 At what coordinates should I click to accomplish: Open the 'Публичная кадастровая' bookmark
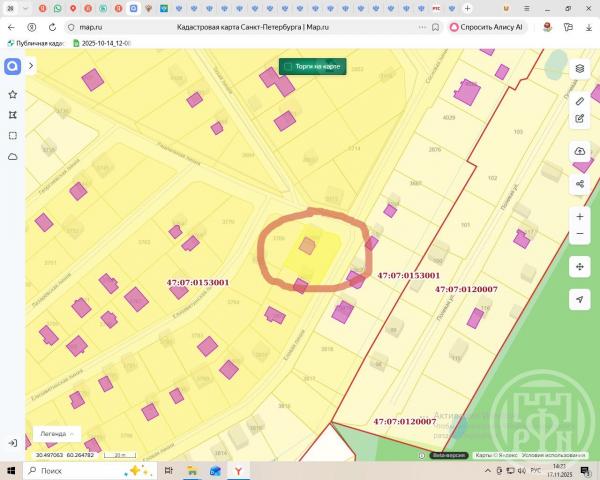[36, 43]
